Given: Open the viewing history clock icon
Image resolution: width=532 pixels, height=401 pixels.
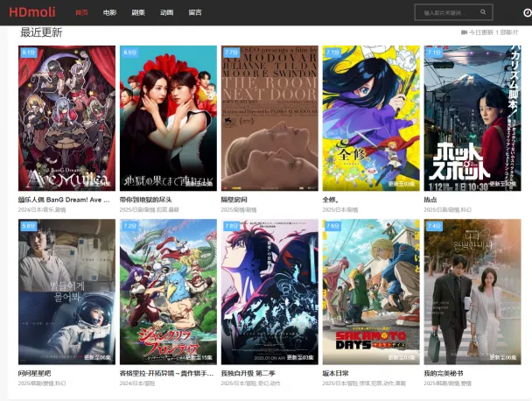Looking at the screenshot, I should pos(528,12).
